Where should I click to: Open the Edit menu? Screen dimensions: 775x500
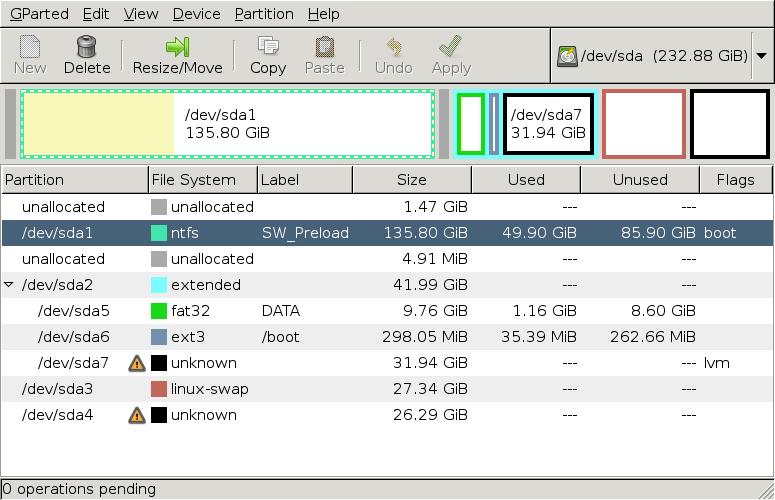pos(95,14)
